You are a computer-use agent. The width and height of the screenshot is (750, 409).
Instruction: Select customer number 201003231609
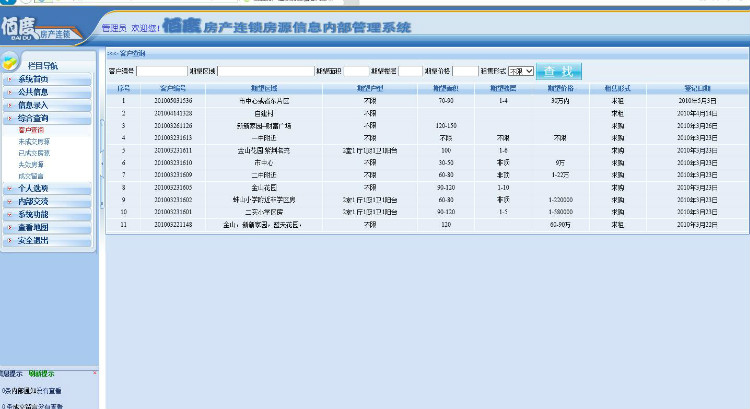click(173, 175)
